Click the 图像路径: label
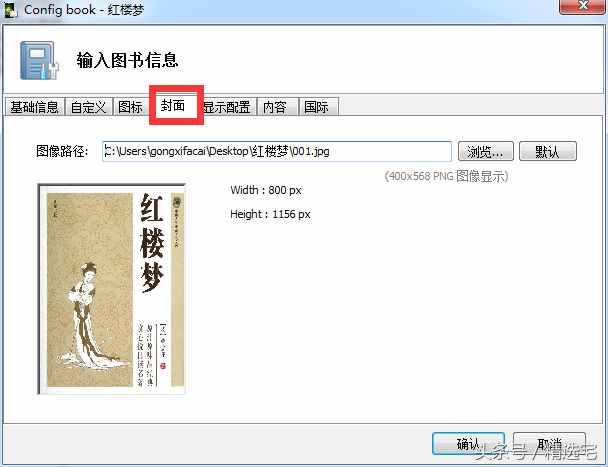This screenshot has width=608, height=467. 62,151
